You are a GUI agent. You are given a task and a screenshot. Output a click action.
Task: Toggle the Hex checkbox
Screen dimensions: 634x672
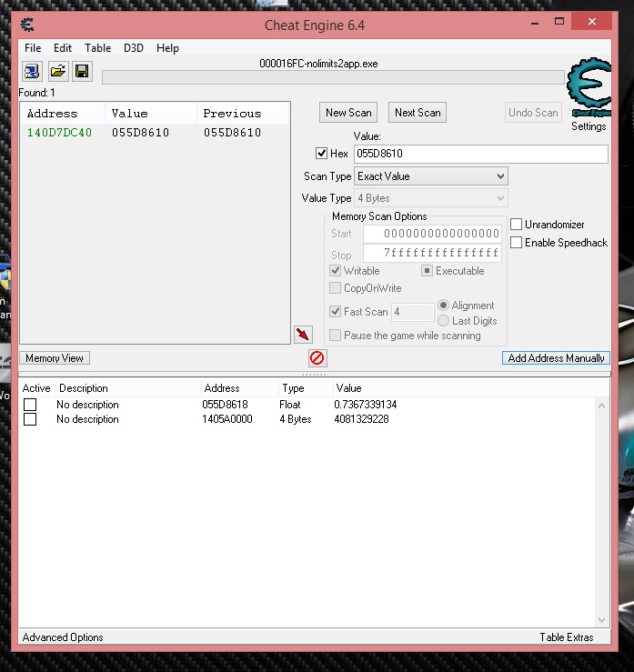click(321, 154)
